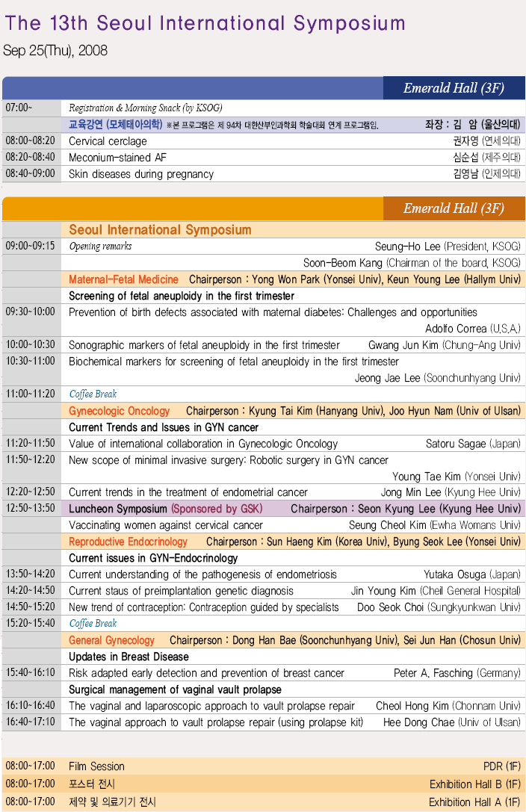The height and width of the screenshot is (812, 526).
Task: Select 'Surgical management of vaginal vault prolapse'
Action: point(175,689)
